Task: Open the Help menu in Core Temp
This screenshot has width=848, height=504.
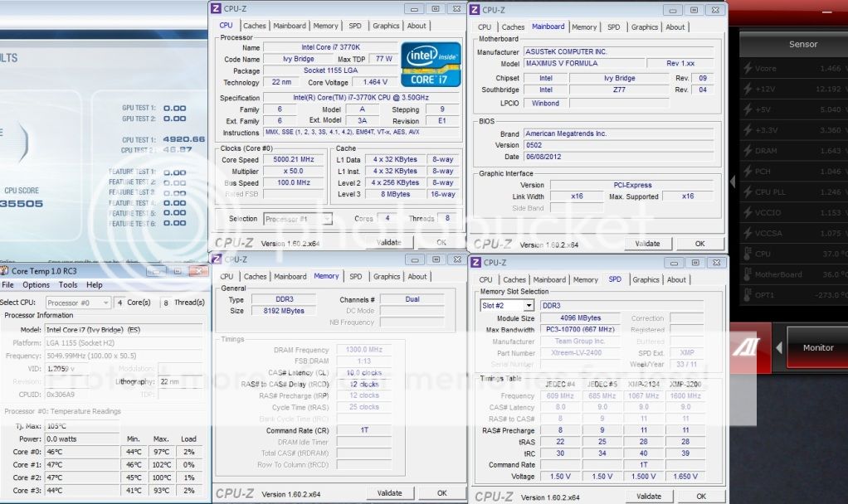Action: 94,284
